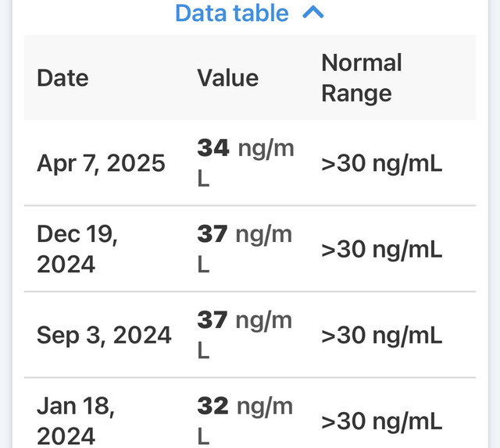Select the Date column header
Screen dimensions: 500x448
click(x=62, y=78)
